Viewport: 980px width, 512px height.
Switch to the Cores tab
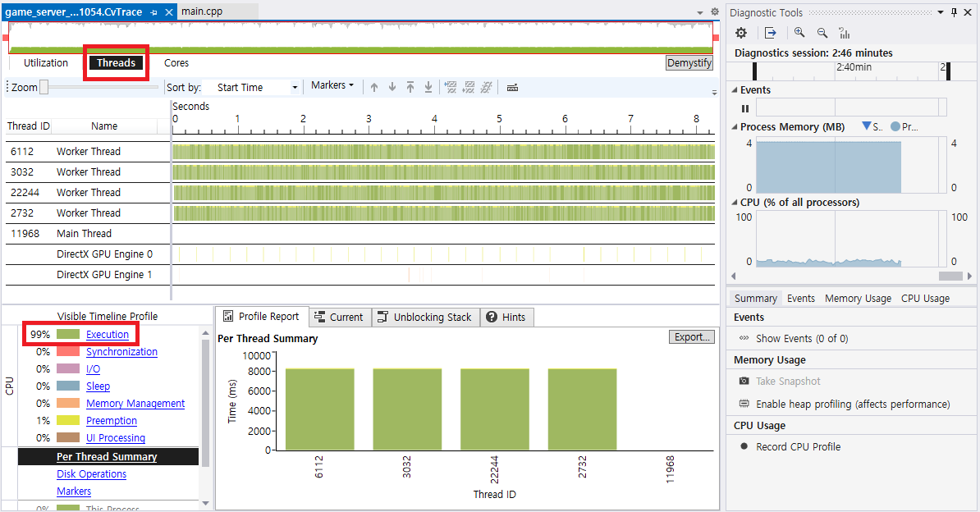176,63
